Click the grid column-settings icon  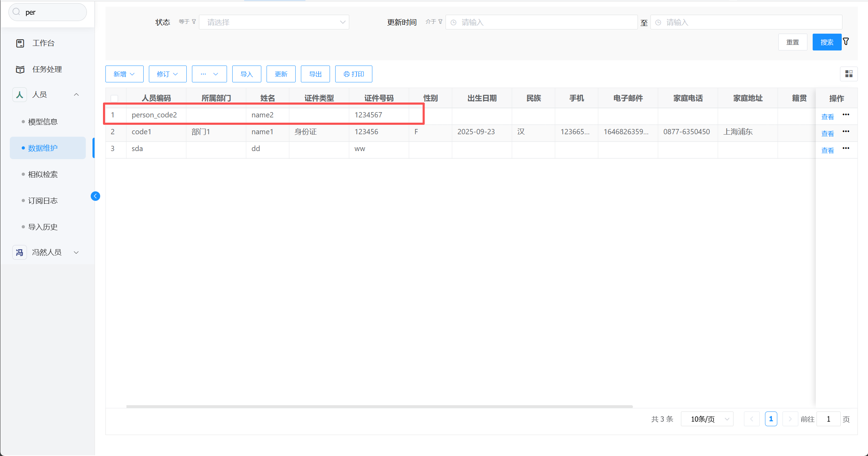pos(849,74)
